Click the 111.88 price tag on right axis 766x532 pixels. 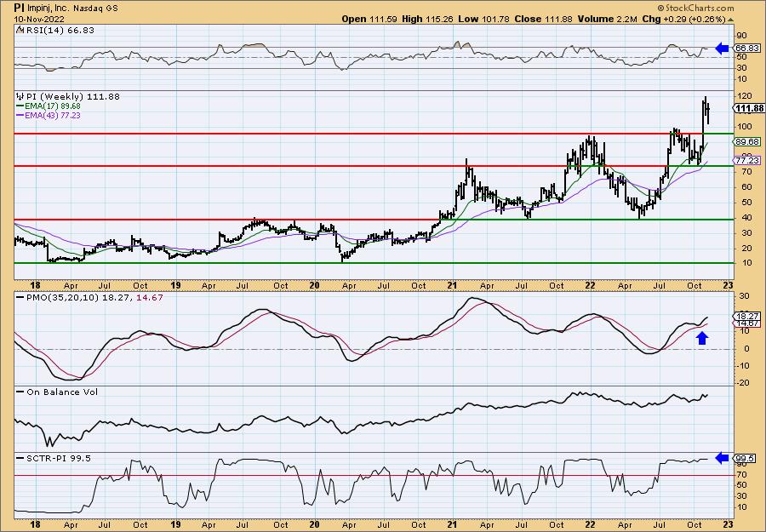tap(750, 108)
